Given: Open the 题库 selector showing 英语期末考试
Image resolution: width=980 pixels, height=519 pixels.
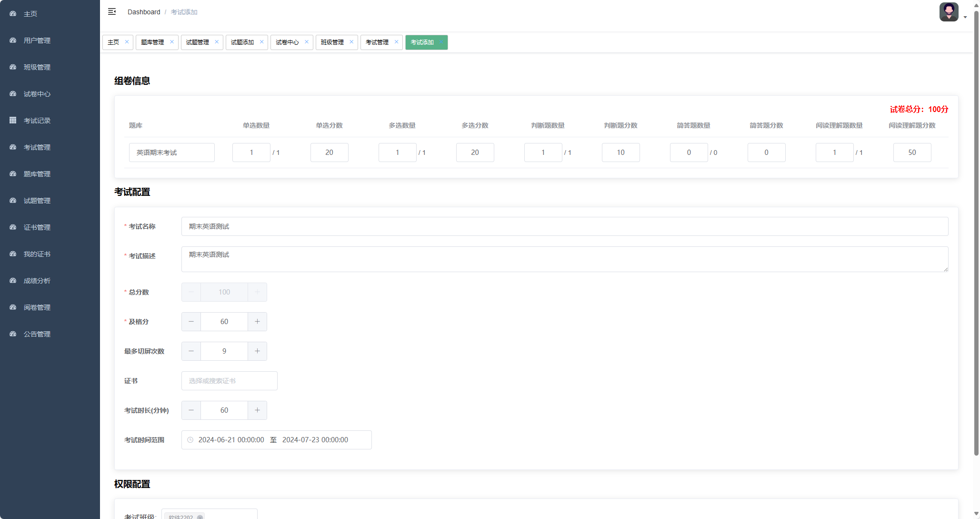Looking at the screenshot, I should pyautogui.click(x=171, y=153).
